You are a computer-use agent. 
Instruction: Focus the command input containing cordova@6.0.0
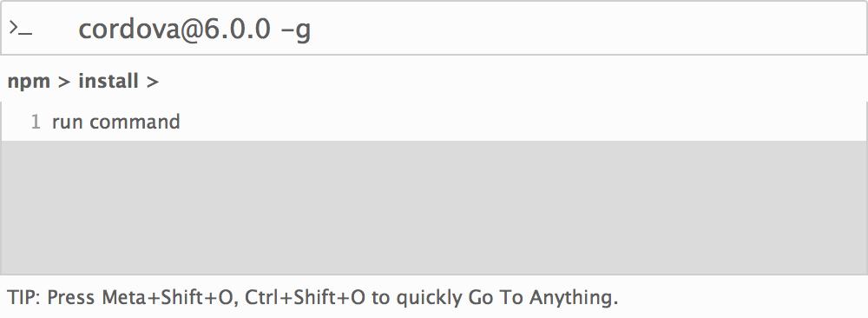point(434,29)
